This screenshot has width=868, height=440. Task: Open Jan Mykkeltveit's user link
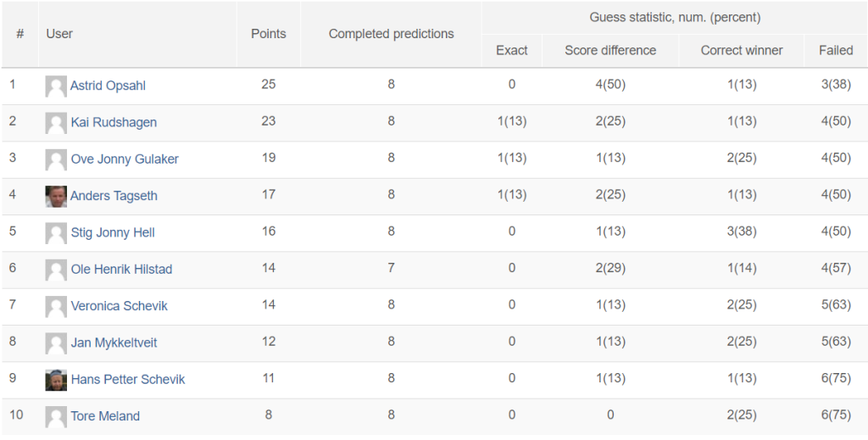pos(114,343)
